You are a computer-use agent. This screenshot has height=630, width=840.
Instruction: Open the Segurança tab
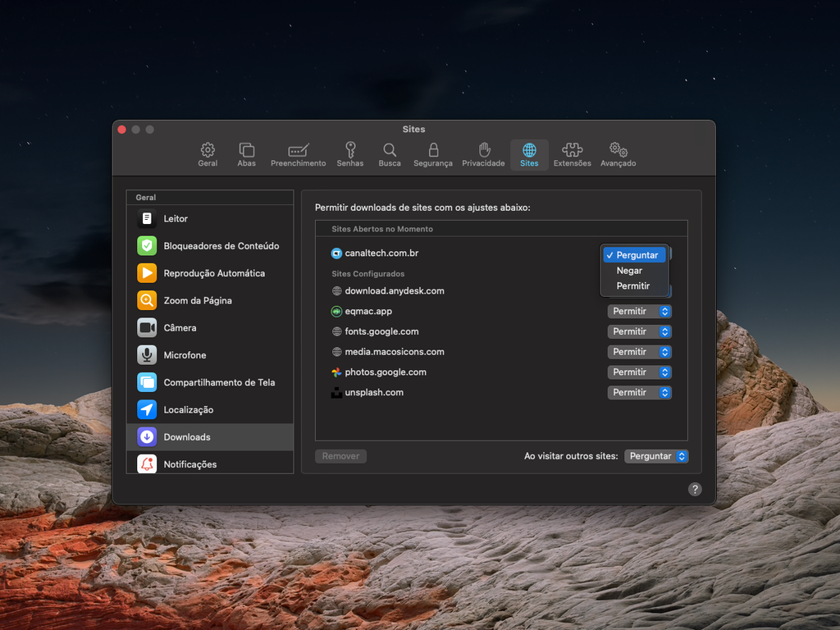tap(433, 155)
